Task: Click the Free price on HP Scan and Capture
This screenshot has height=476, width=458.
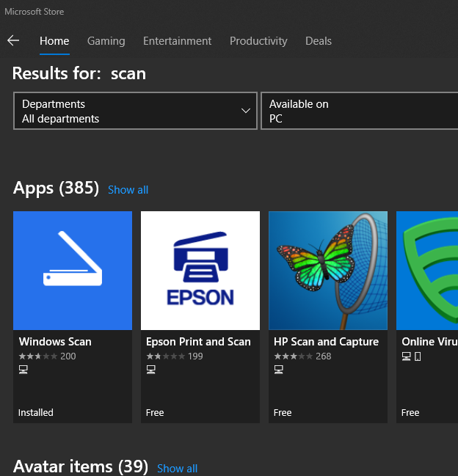Action: tap(283, 412)
